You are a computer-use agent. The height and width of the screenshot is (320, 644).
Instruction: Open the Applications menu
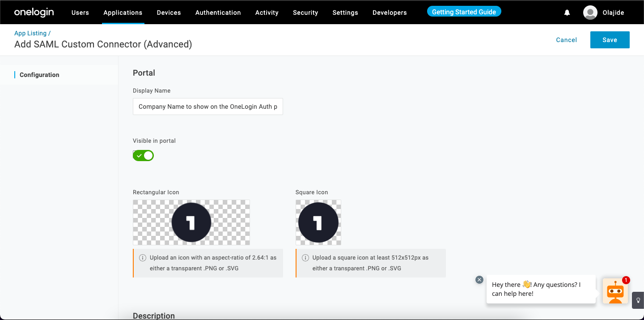pos(123,13)
